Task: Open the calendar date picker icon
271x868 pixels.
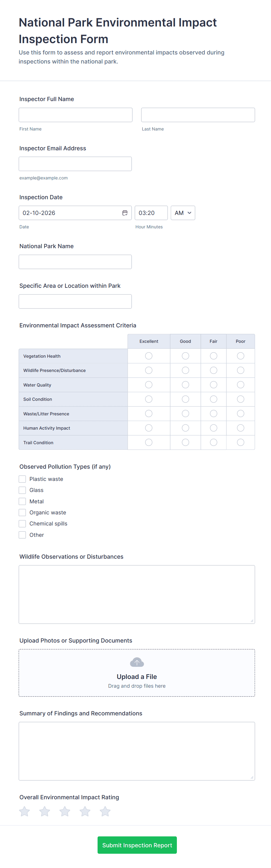Action: coord(125,213)
